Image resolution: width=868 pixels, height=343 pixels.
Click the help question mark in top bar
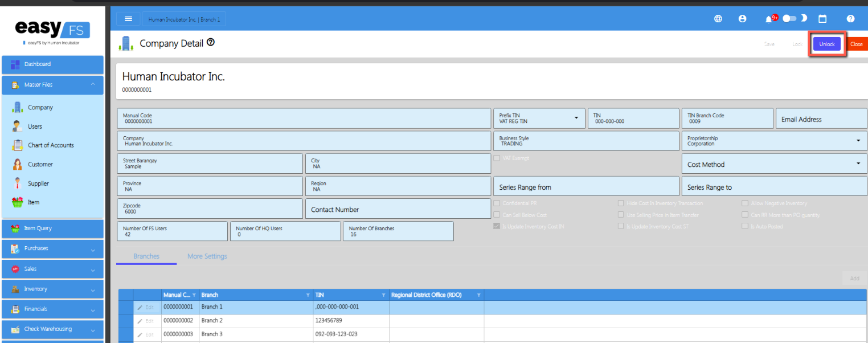point(850,19)
